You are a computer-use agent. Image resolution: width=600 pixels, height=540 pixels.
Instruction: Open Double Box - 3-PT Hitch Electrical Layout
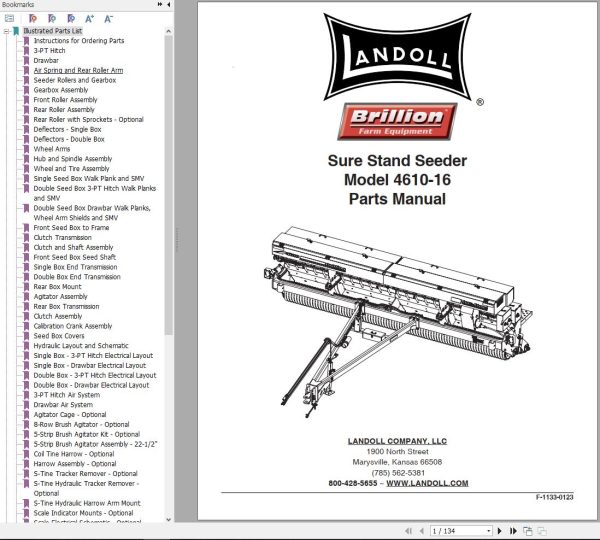coord(95,375)
